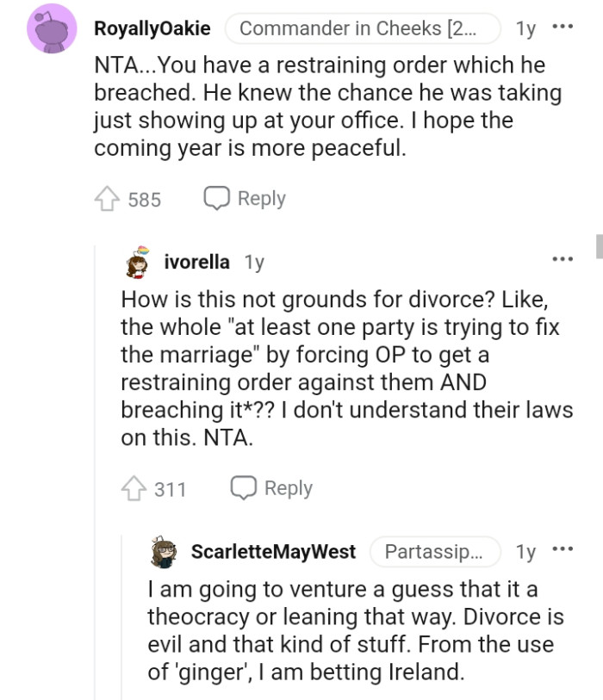The height and width of the screenshot is (700, 603).
Task: Click the reply bubble icon under ivorella's comment
Action: click(245, 486)
